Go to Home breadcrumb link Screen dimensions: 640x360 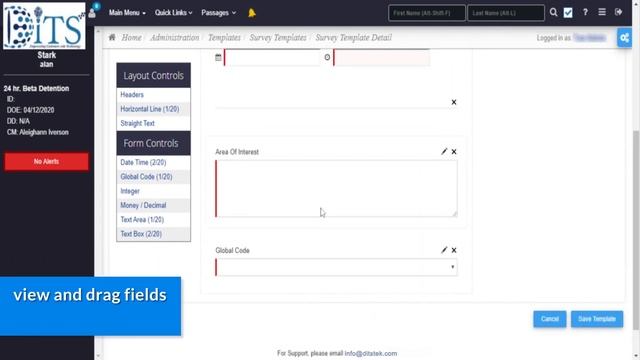(x=131, y=38)
